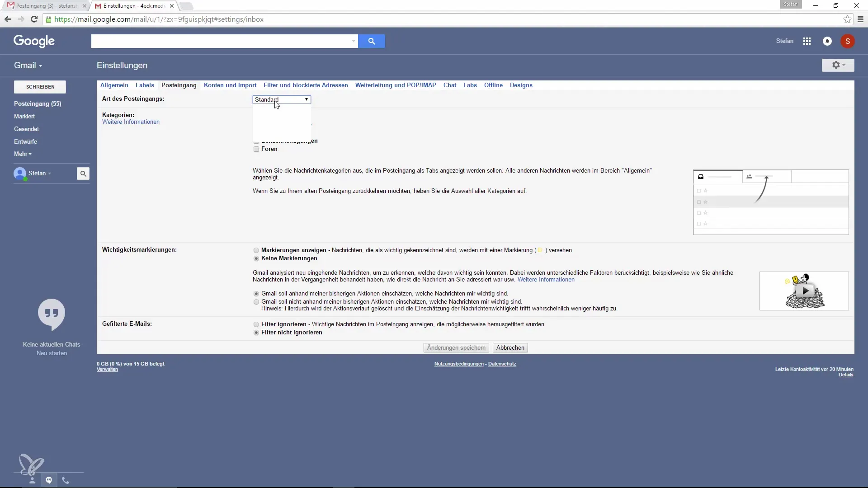
Task: Open the Konten und Import tab
Action: (230, 85)
